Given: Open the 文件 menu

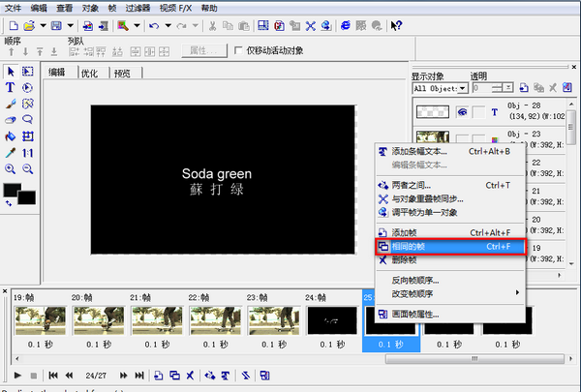Looking at the screenshot, I should (x=13, y=8).
